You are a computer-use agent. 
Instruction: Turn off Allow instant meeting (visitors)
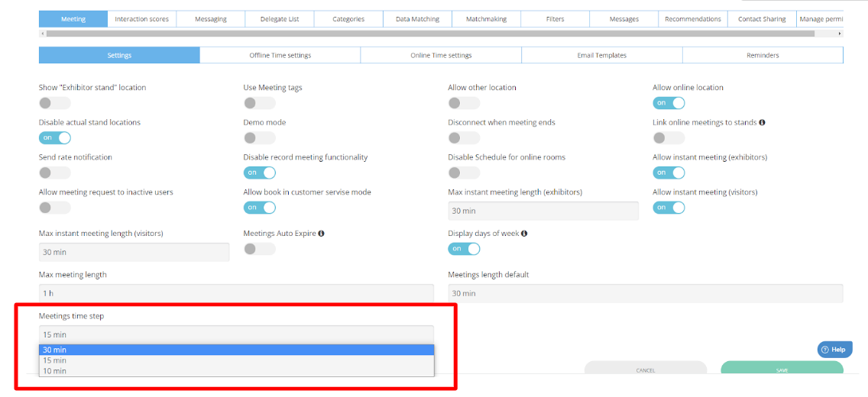click(x=669, y=208)
